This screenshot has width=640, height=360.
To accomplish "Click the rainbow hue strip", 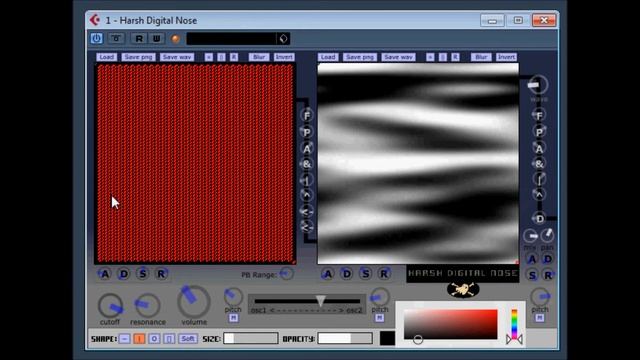I will [514, 324].
